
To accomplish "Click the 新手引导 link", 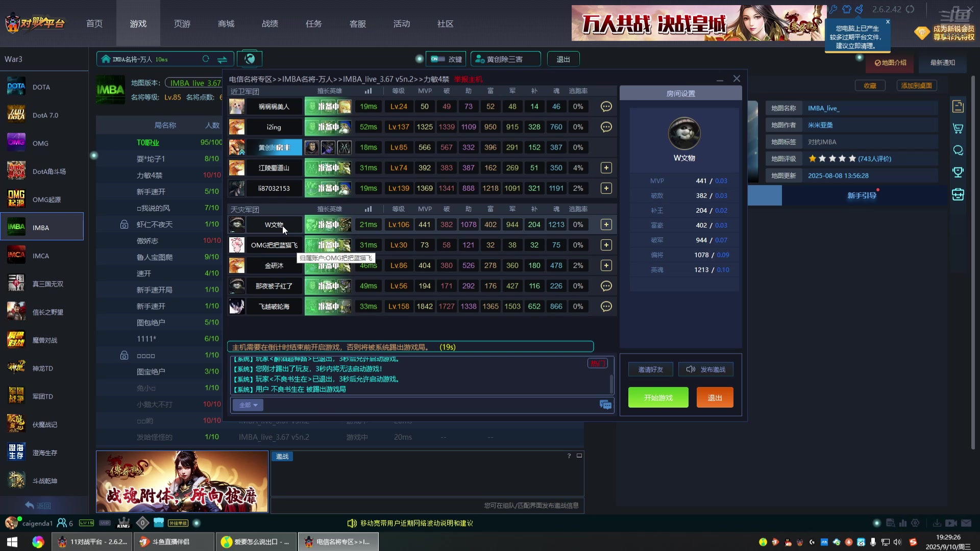I will point(862,195).
